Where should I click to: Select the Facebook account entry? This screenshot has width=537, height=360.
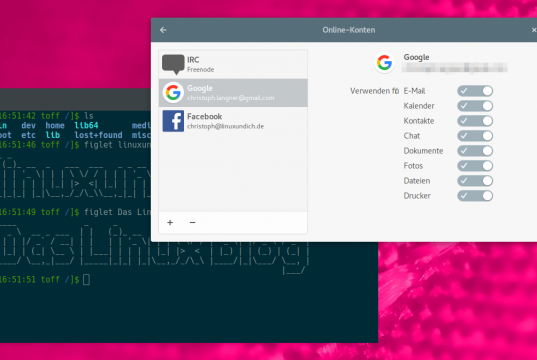pos(233,121)
